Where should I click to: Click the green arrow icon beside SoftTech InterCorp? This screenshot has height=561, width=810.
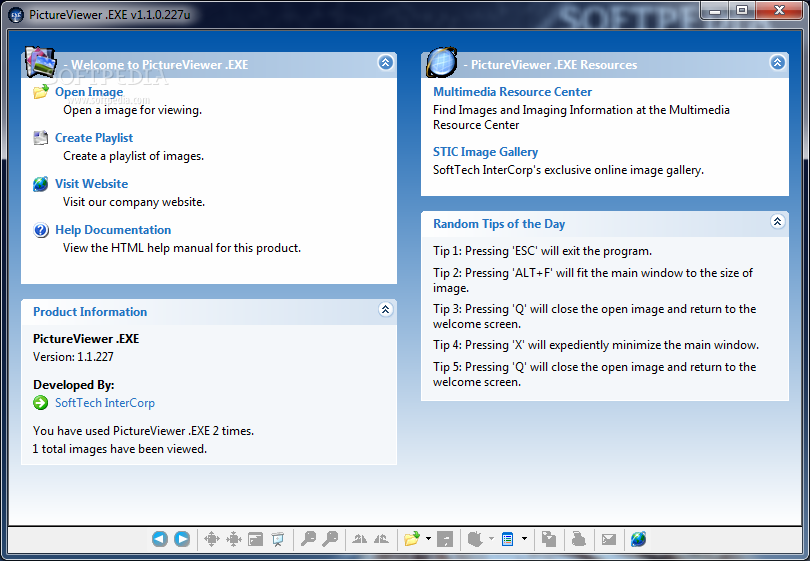pos(41,403)
